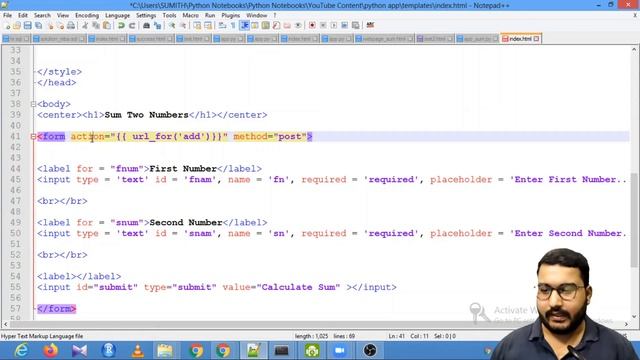This screenshot has height=360, width=640.
Task: Collapse the form fold marker on line 41
Action: coord(33,136)
